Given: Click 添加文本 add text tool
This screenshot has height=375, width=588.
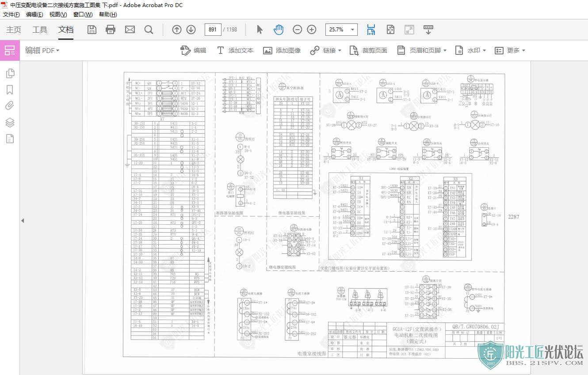Looking at the screenshot, I should [x=235, y=50].
